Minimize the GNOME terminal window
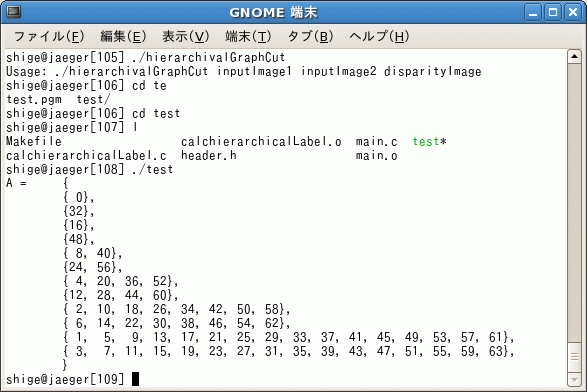Viewport: 587px width, 392px height. [533, 12]
